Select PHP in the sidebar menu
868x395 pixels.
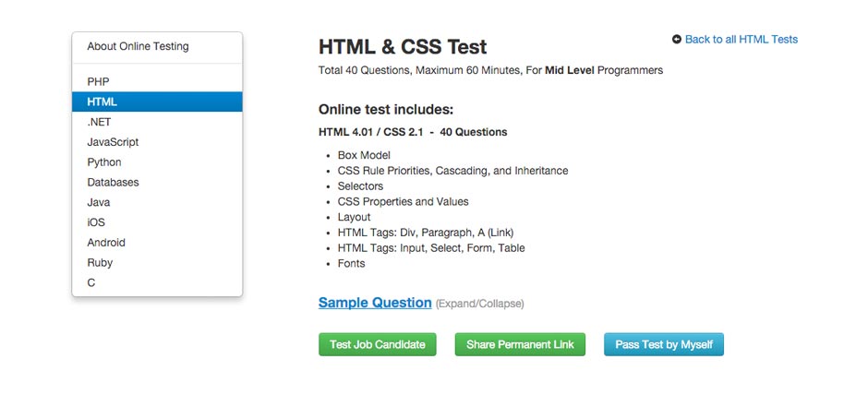99,82
